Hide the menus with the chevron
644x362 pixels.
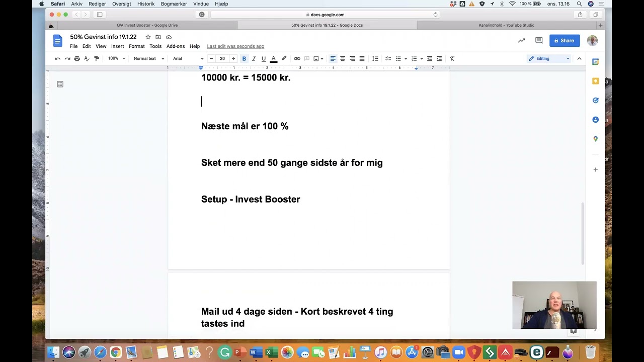pos(579,59)
